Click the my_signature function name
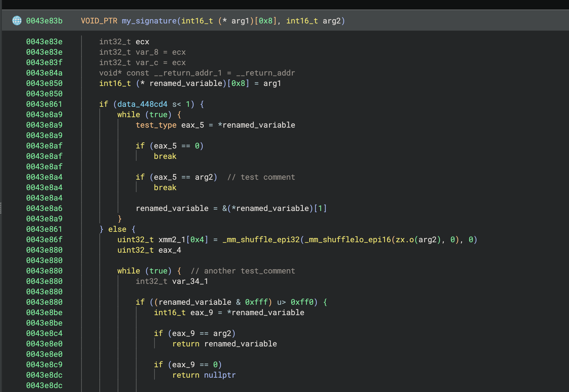This screenshot has width=569, height=392. 149,21
